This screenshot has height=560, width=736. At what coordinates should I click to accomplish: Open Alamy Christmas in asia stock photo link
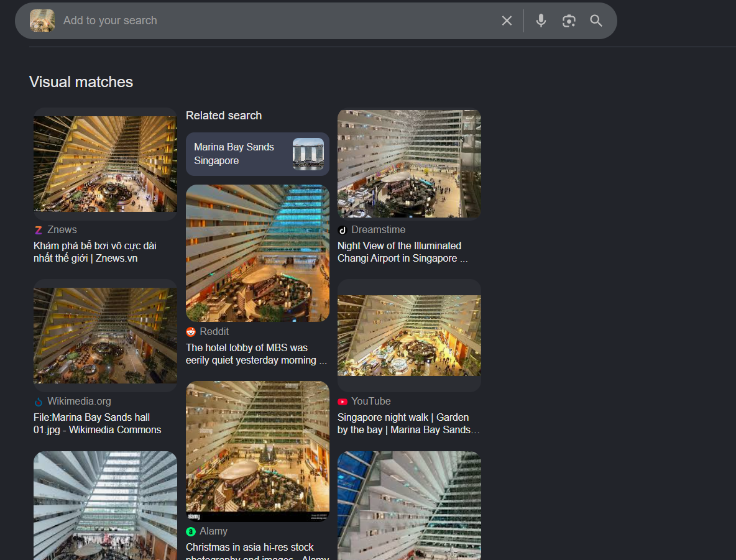coord(249,548)
